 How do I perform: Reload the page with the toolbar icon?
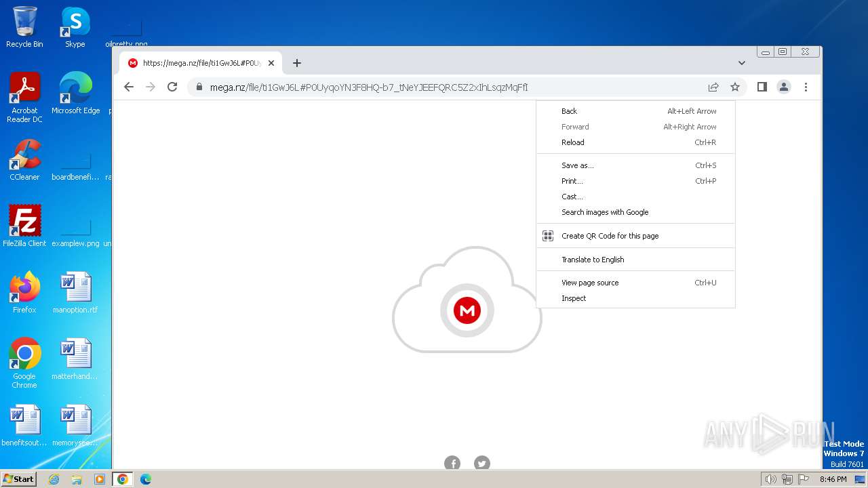(172, 87)
